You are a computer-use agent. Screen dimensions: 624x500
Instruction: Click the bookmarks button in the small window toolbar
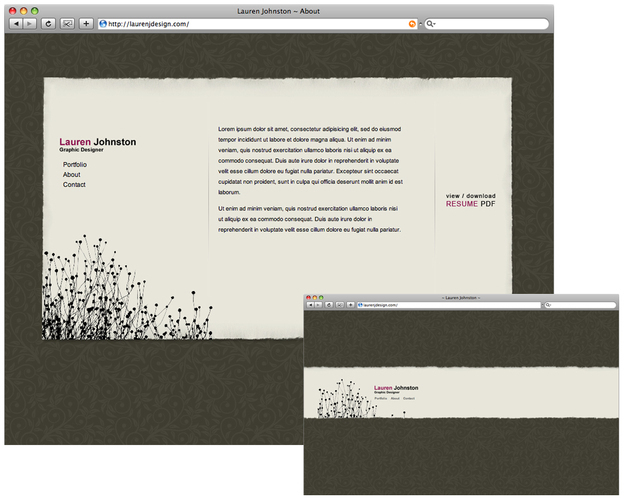tap(340, 305)
